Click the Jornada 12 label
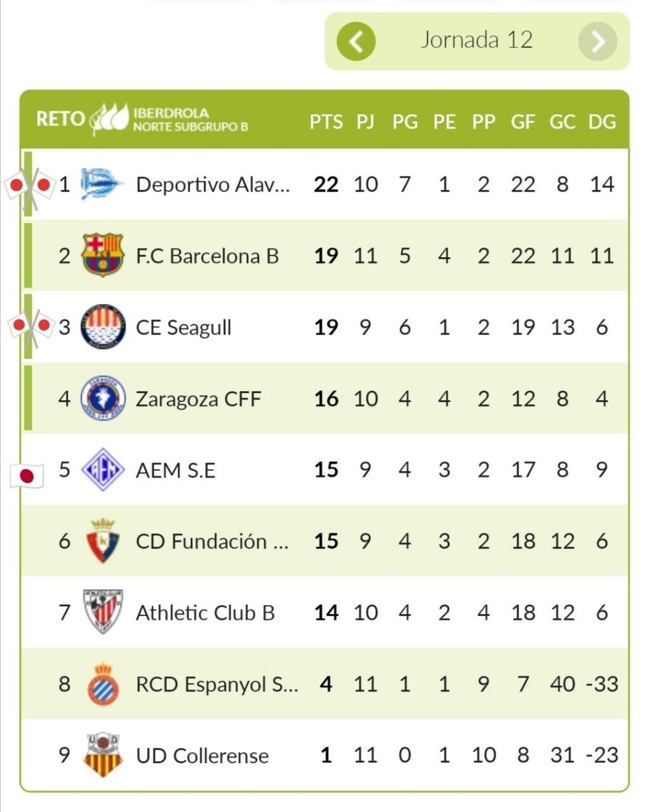649x812 pixels. click(476, 40)
